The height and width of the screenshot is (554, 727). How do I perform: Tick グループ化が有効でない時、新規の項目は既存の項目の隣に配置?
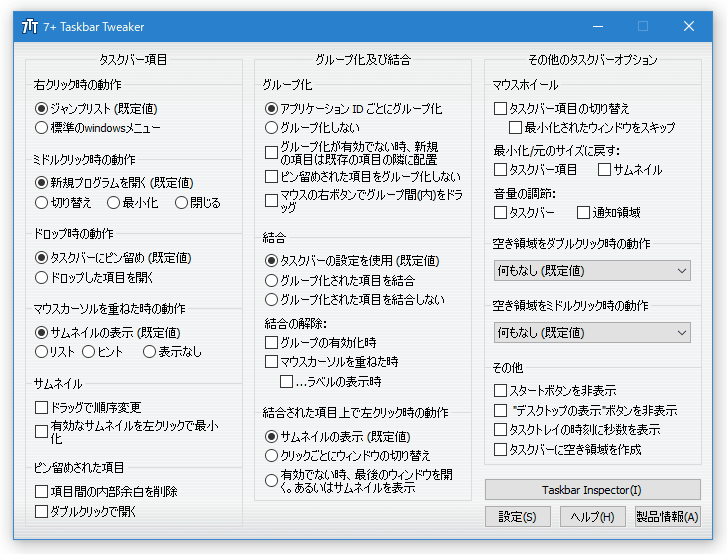[271, 153]
